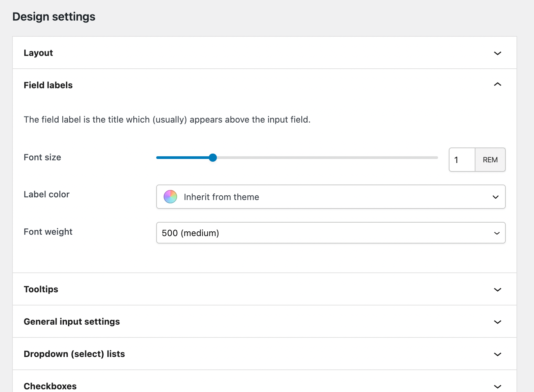Click the Checkboxes section title

[50, 386]
